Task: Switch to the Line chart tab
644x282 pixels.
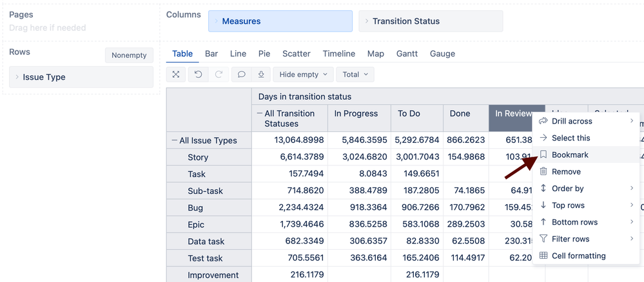Action: pos(239,54)
